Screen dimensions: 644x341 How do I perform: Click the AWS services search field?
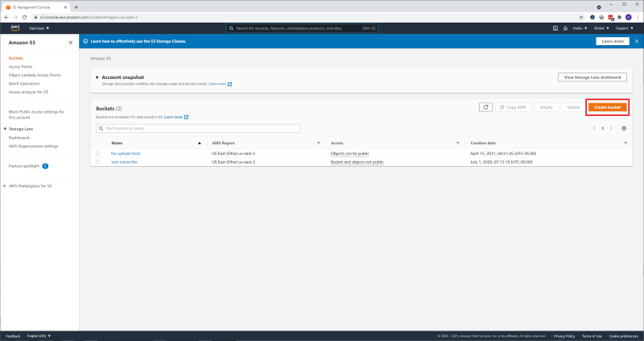click(302, 28)
